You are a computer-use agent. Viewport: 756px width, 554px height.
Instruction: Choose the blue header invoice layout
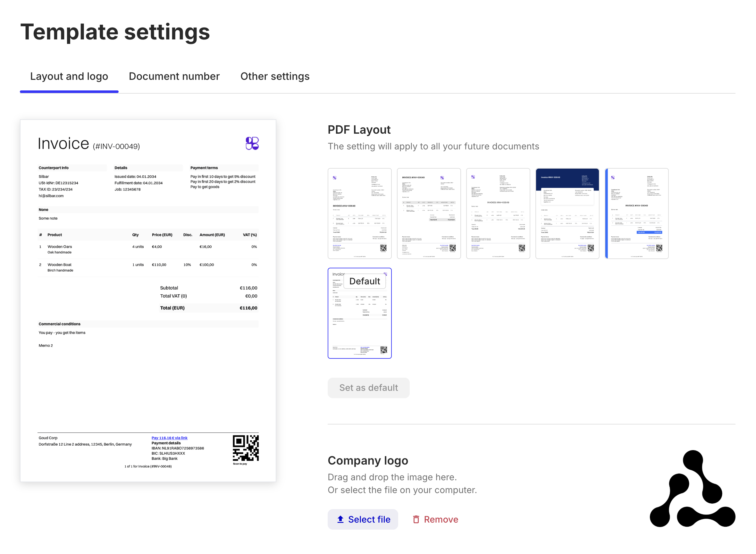pos(567,214)
